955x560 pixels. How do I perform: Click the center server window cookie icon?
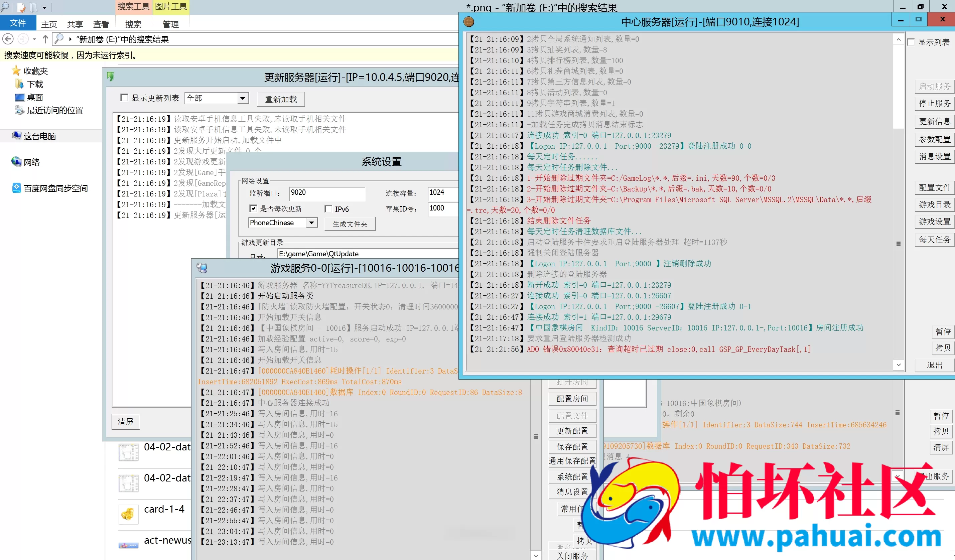click(469, 22)
